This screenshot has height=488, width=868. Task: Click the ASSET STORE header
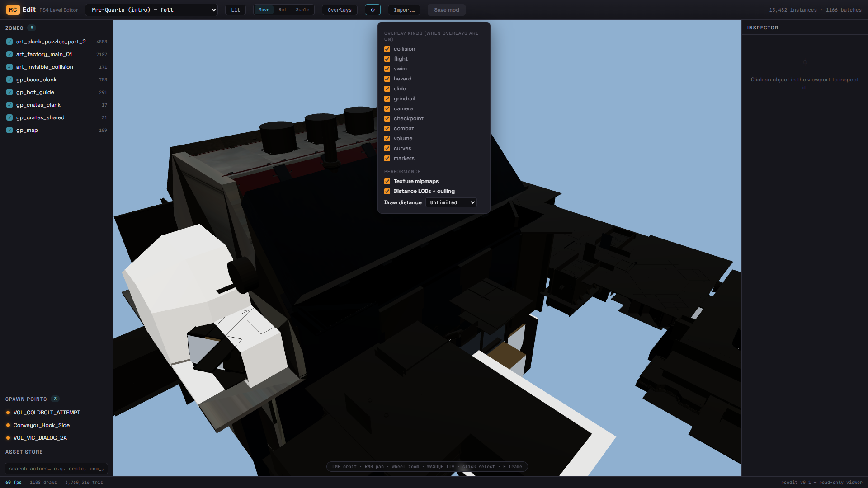pos(24,452)
